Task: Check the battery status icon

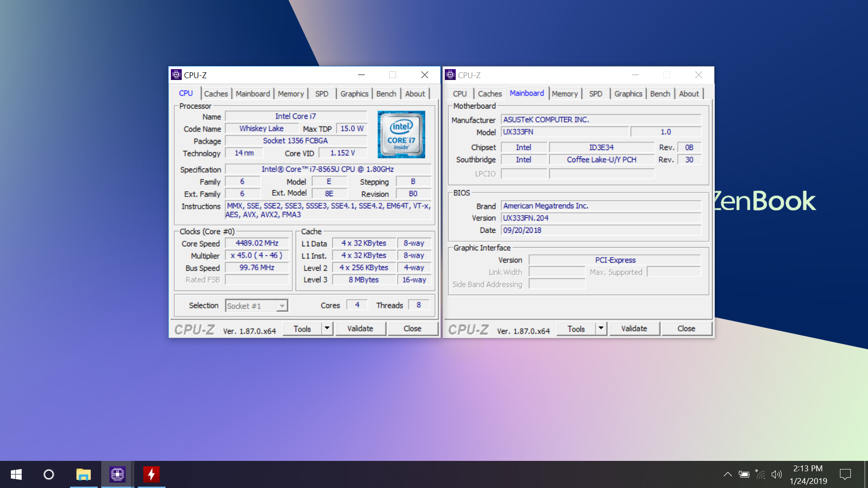Action: click(744, 474)
